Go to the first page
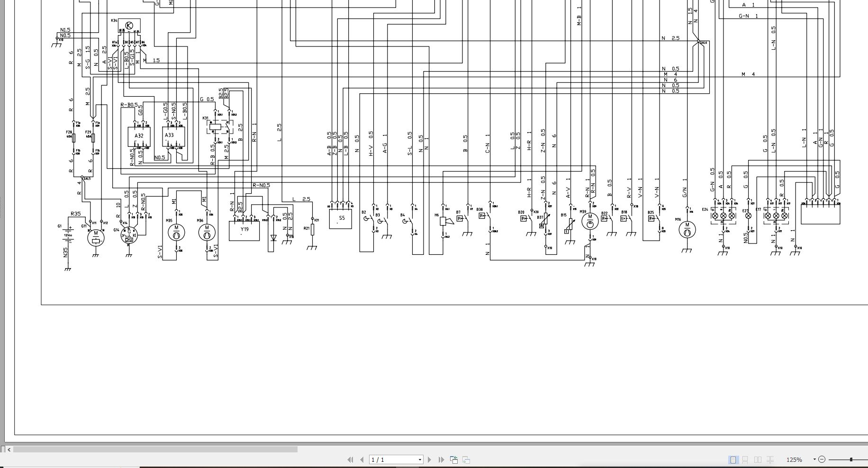The width and height of the screenshot is (868, 468). [350, 459]
